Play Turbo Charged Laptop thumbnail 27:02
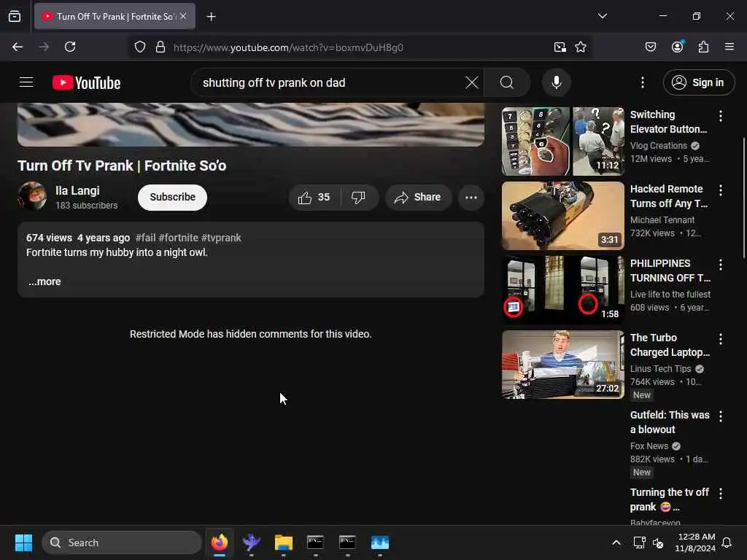This screenshot has height=560, width=747. click(x=562, y=365)
